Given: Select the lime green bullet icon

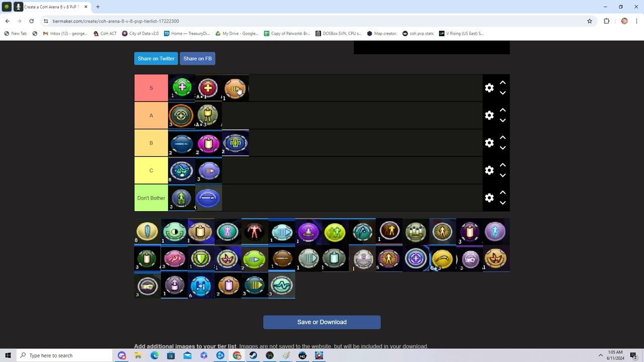Looking at the screenshot, I should pyautogui.click(x=255, y=258).
